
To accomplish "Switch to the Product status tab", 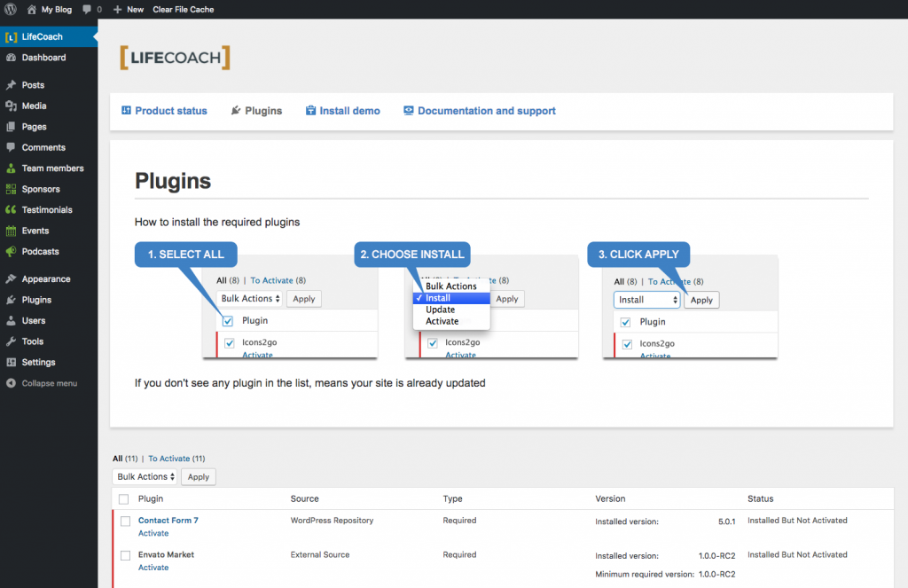I will (164, 111).
